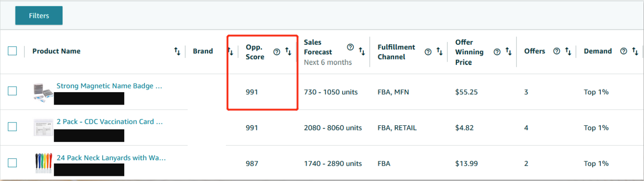The image size is (644, 181).
Task: Click the Demand column header text
Action: pos(598,51)
